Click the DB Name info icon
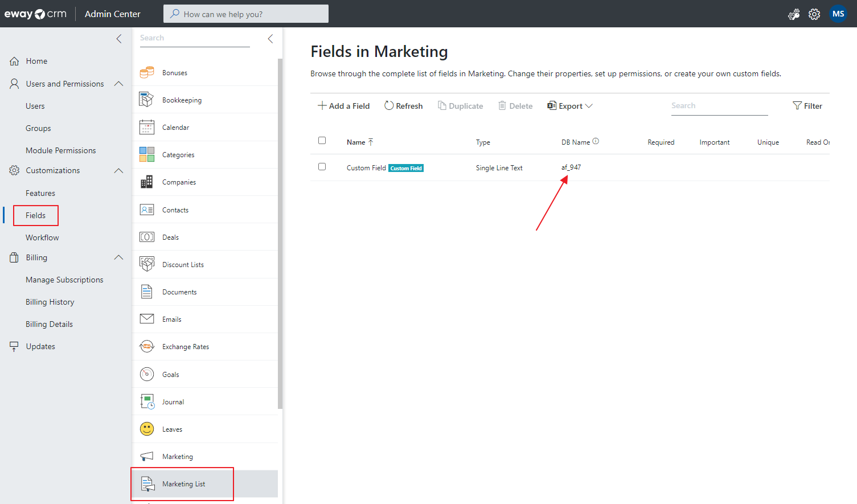857x504 pixels. click(x=596, y=141)
